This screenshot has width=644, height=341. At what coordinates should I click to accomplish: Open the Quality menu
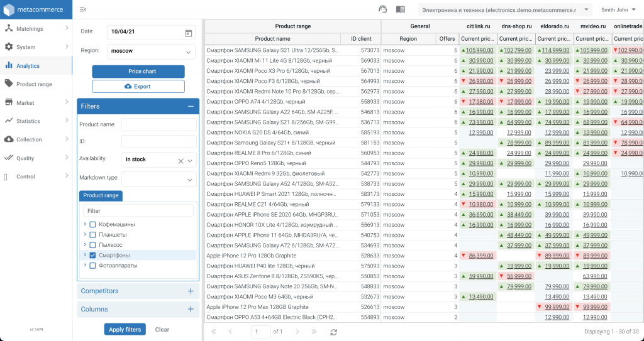click(x=36, y=158)
